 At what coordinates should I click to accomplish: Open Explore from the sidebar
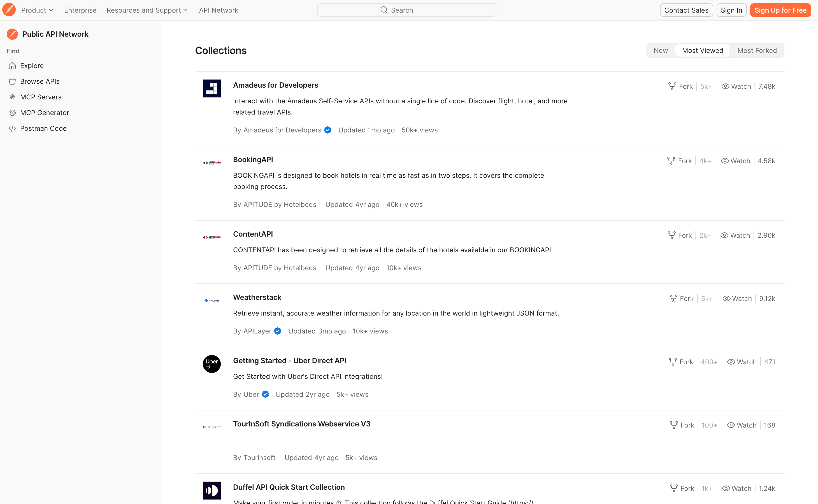point(32,66)
